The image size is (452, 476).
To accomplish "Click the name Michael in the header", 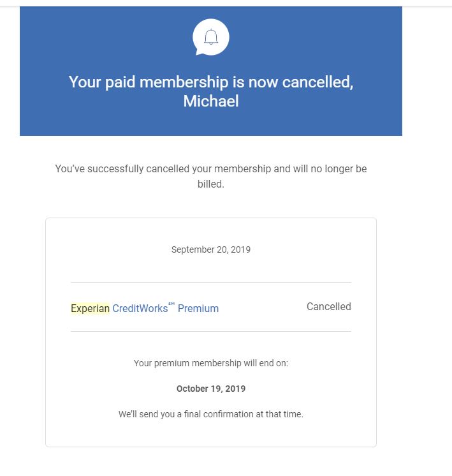I will 211,101.
